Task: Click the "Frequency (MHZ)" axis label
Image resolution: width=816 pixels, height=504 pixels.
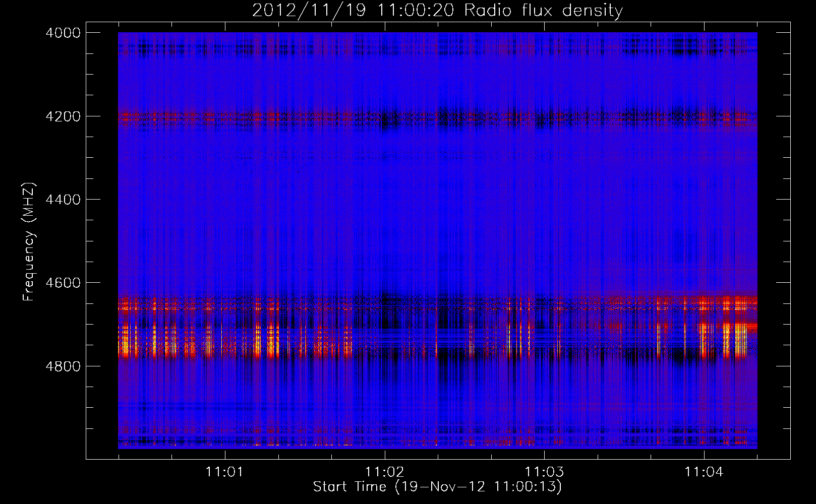Action: point(29,241)
